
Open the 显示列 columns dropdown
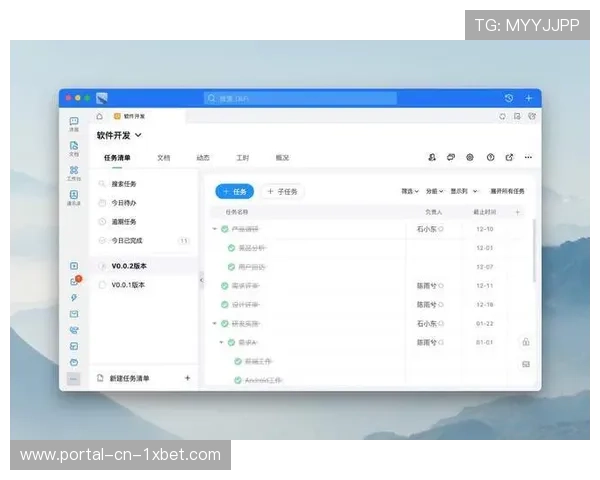(x=464, y=191)
